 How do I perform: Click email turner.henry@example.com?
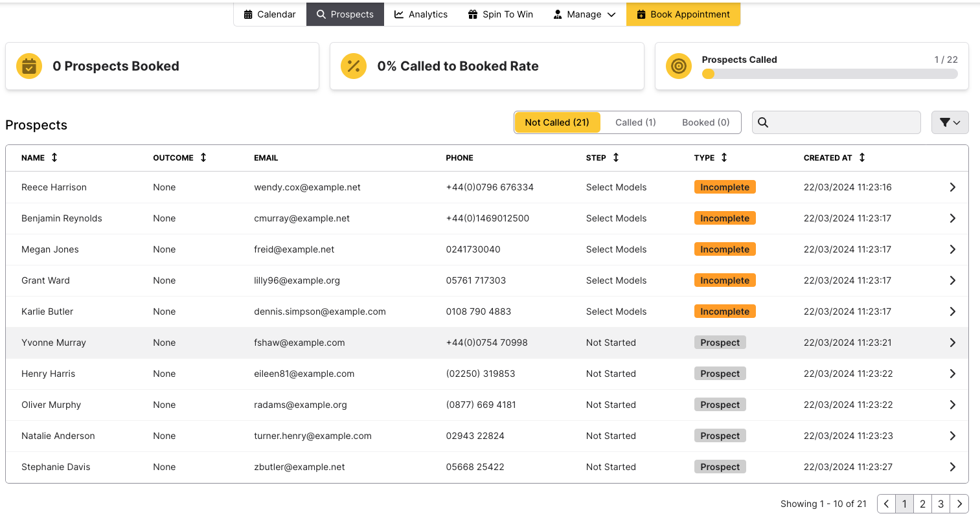[x=313, y=436]
